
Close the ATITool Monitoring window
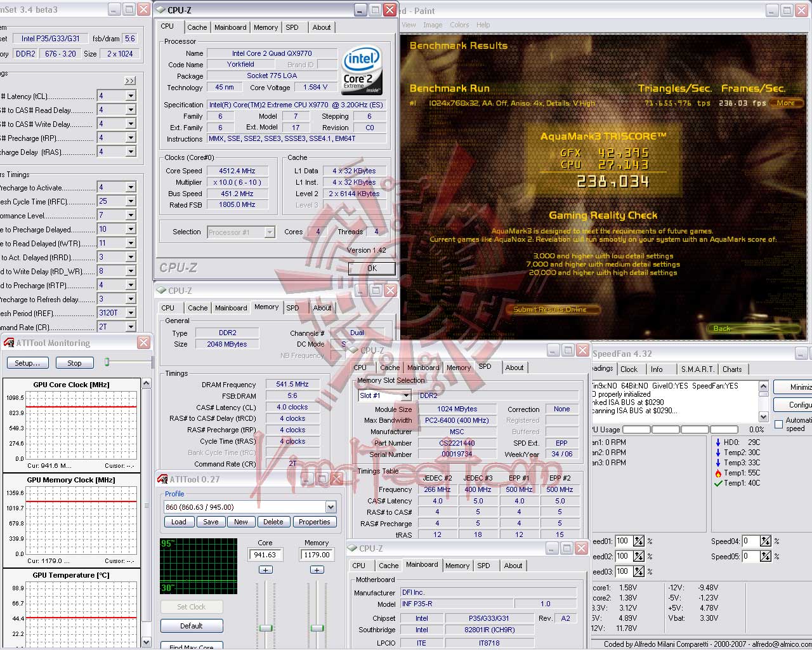point(144,343)
